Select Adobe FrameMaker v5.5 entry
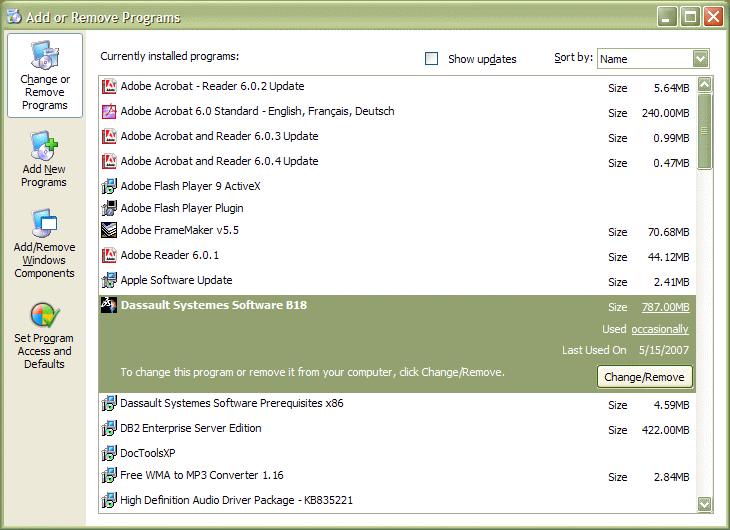 [397, 231]
